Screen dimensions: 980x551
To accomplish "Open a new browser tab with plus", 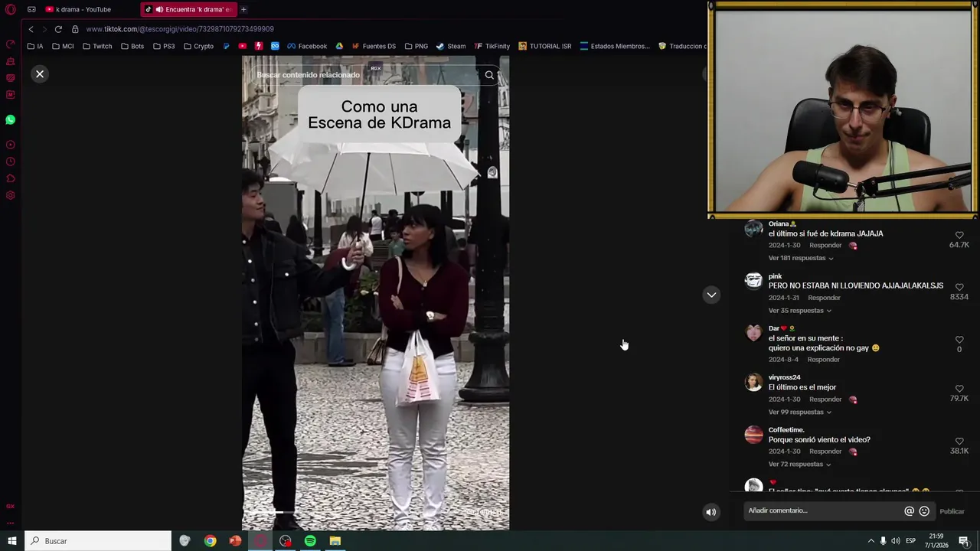I will 243,9.
